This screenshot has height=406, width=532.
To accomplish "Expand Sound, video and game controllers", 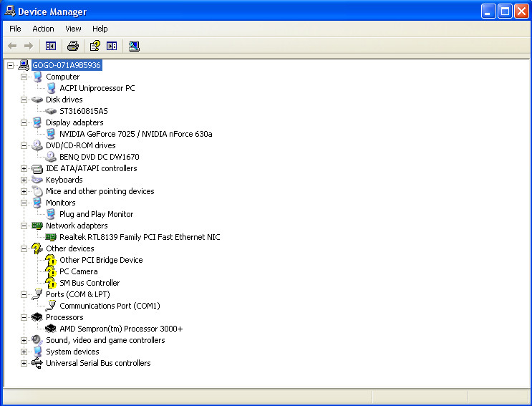I will (x=24, y=340).
